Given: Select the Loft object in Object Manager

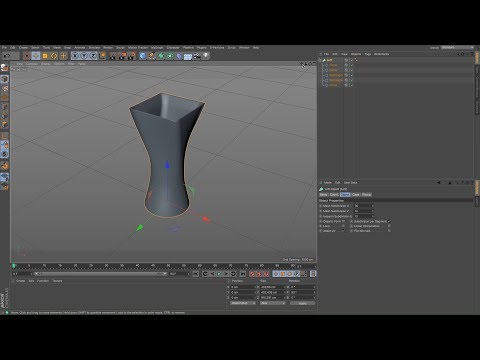Looking at the screenshot, I should 329,60.
